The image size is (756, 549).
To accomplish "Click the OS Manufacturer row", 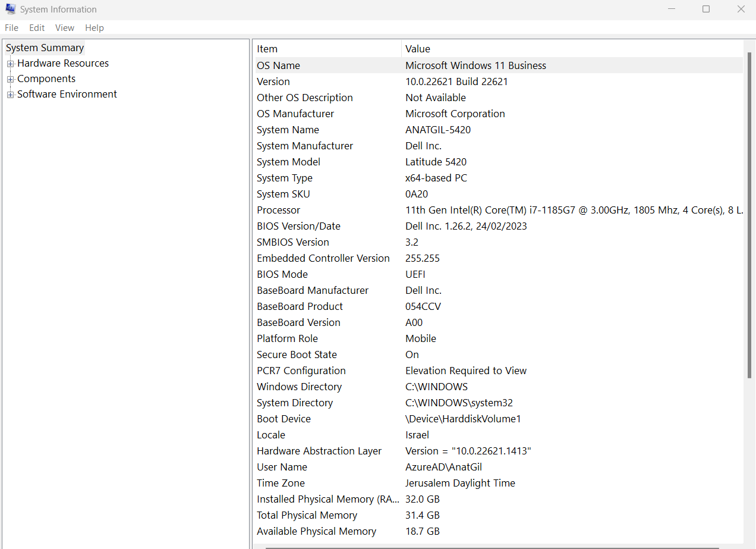I will (x=499, y=114).
